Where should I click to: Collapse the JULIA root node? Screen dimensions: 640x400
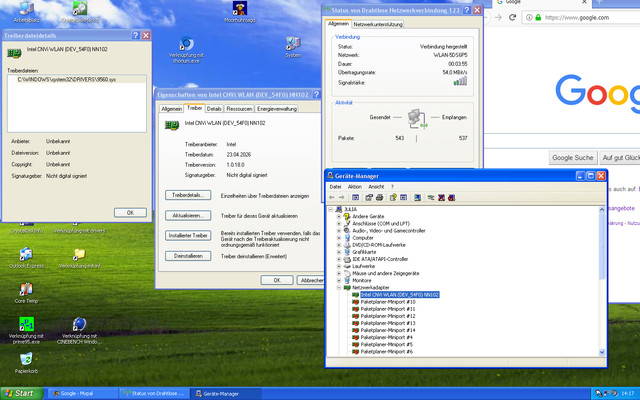pos(331,209)
